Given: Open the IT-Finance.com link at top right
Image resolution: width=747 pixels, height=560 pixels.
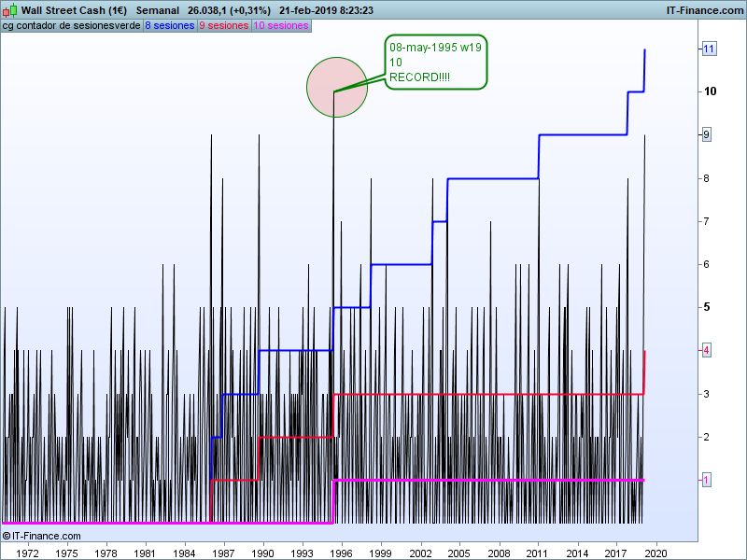Looking at the screenshot, I should coord(703,10).
